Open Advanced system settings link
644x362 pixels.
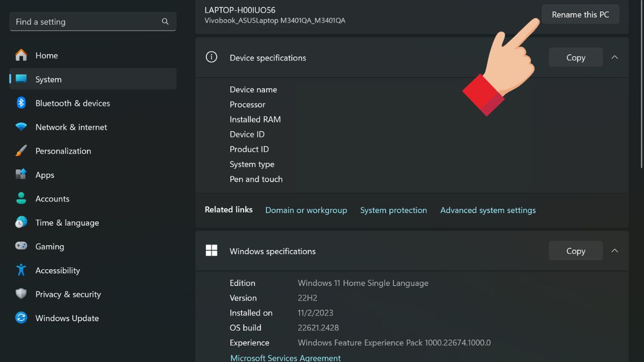coord(488,210)
